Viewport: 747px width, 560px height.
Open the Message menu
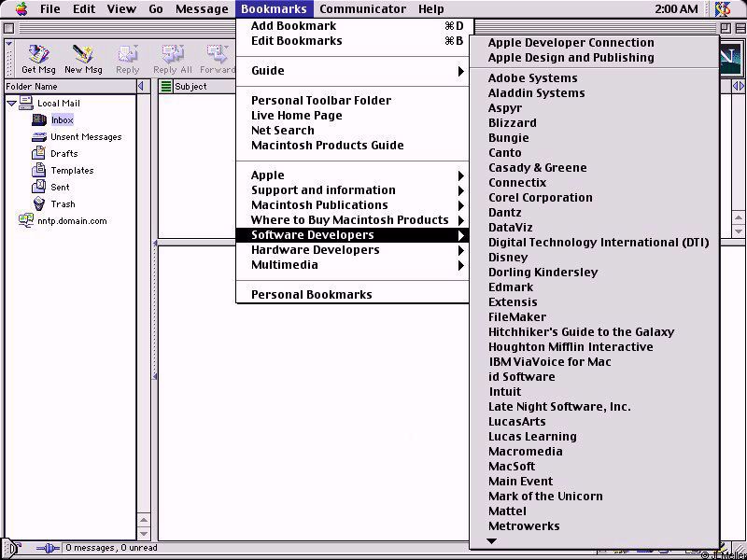tap(202, 8)
